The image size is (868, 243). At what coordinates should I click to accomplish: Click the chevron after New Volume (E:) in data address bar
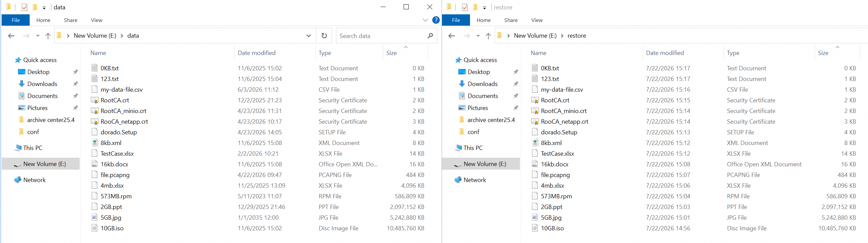pos(122,36)
